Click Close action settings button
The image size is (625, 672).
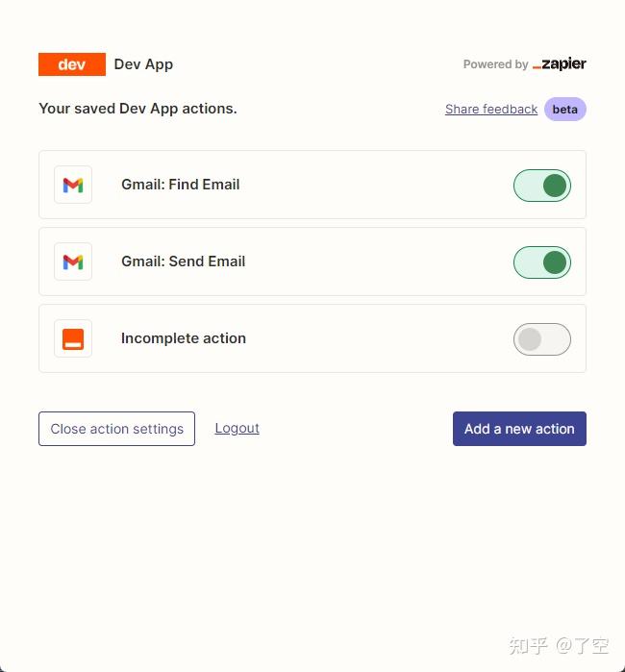pos(116,429)
